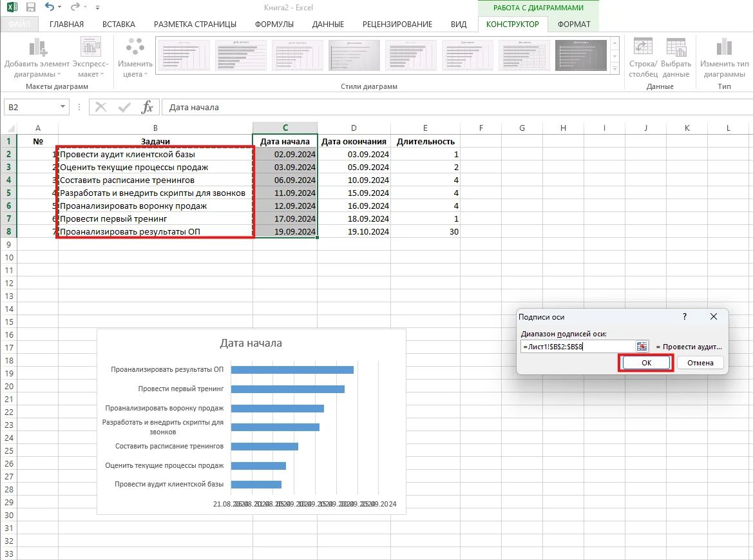753x560 pixels.
Task: Click cell Провести первый тренинг
Action: pos(156,219)
